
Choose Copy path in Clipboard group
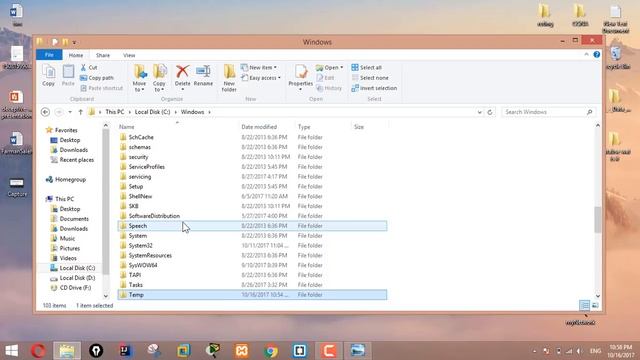[97, 78]
